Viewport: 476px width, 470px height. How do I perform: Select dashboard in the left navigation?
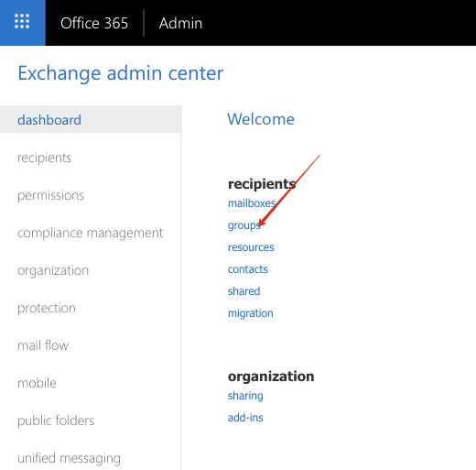pyautogui.click(x=91, y=119)
